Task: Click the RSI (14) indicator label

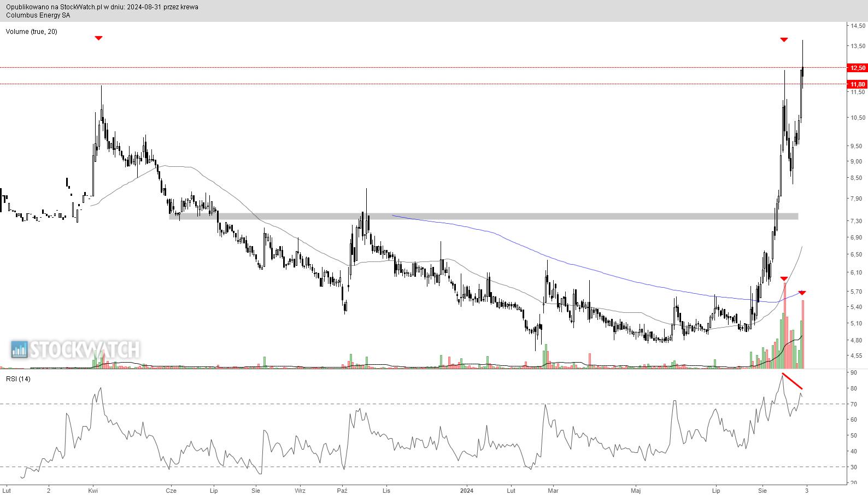Action: coord(18,379)
